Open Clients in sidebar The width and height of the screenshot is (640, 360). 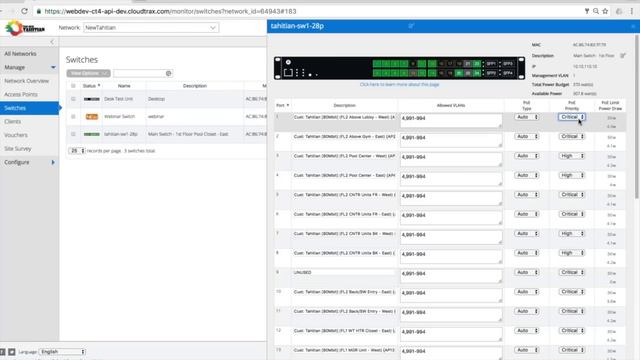tap(13, 122)
